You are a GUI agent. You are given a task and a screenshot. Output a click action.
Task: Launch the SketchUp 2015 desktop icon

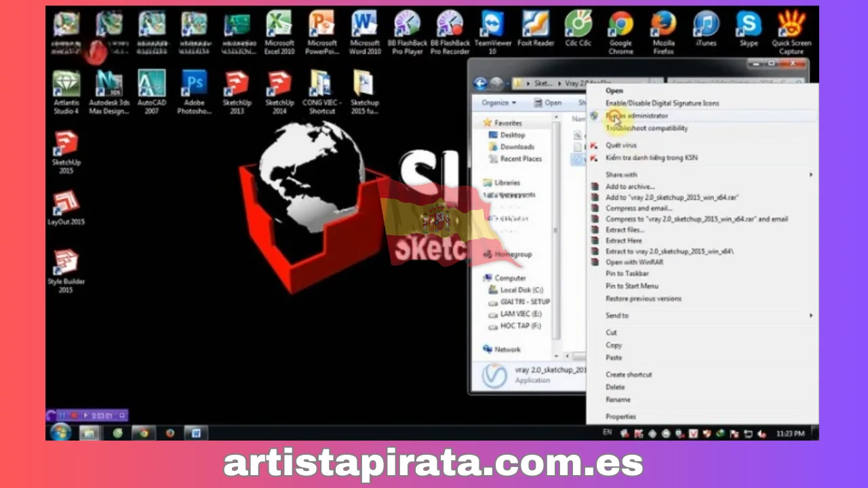66,152
